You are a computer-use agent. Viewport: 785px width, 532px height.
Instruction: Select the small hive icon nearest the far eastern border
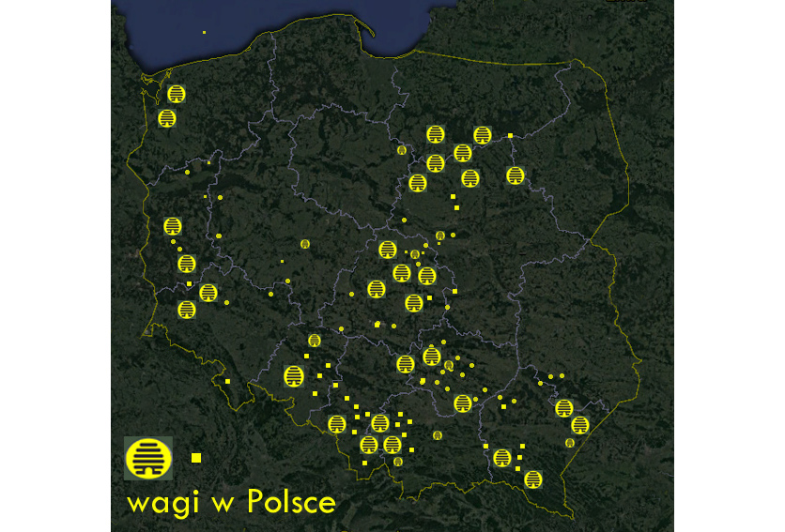click(x=570, y=443)
